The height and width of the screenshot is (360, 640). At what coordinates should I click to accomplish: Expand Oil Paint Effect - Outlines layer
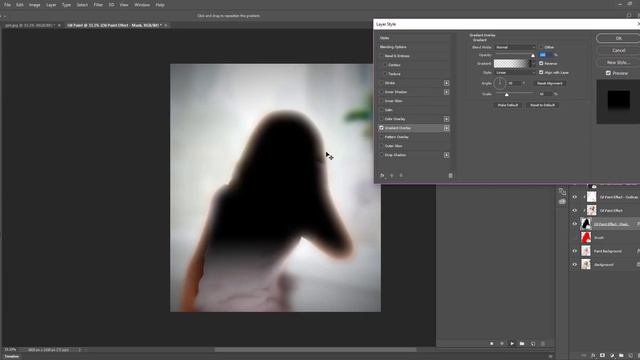click(x=584, y=197)
